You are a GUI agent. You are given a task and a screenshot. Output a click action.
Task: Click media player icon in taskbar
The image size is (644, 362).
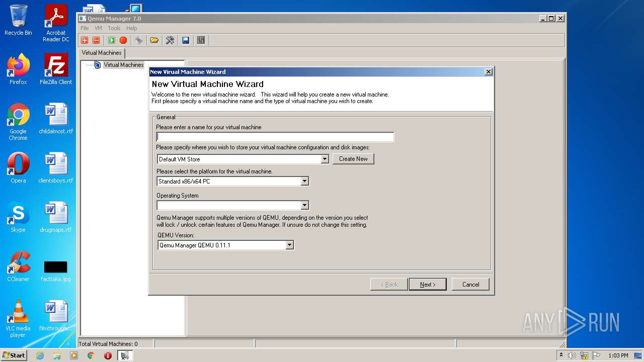(74, 355)
